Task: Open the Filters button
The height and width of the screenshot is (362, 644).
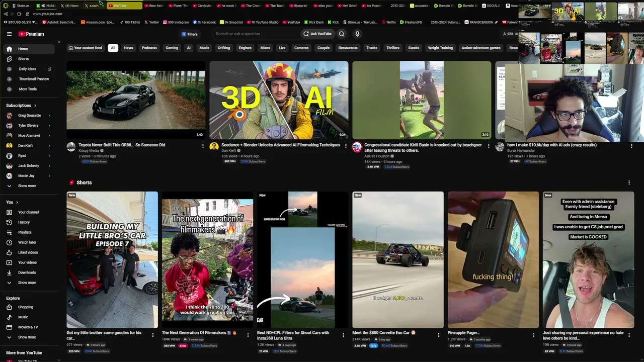Action: click(x=190, y=34)
